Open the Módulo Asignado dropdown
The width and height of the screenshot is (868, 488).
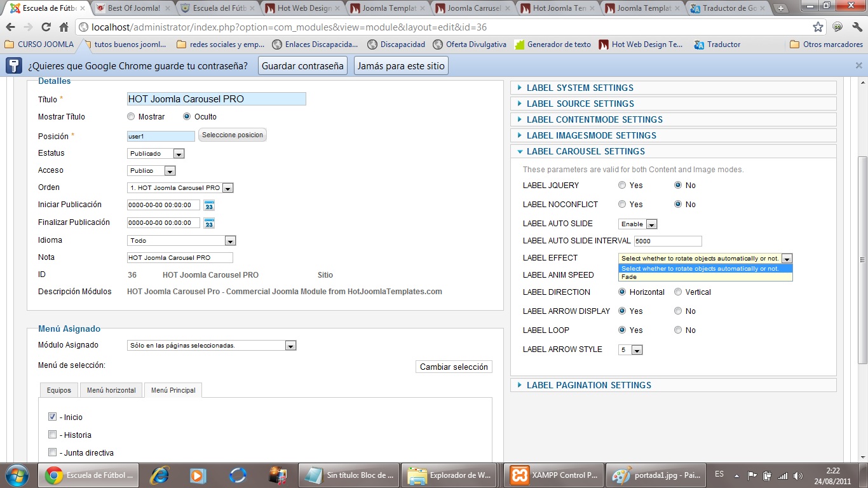pos(212,346)
